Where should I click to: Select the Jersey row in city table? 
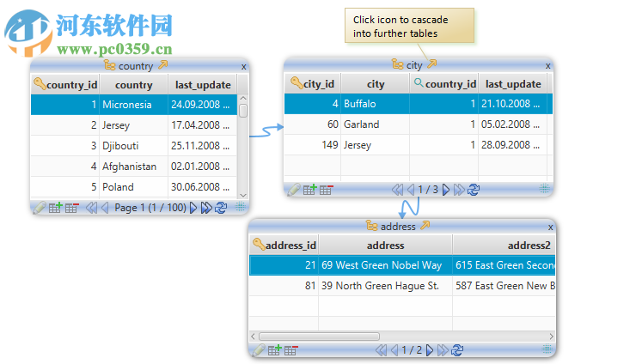pos(419,145)
